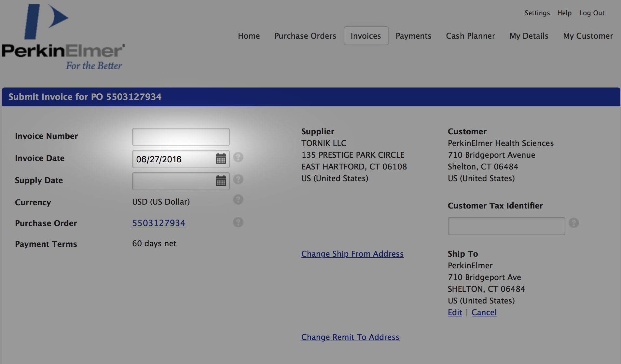The image size is (621, 364).
Task: Click the Help link
Action: click(564, 13)
